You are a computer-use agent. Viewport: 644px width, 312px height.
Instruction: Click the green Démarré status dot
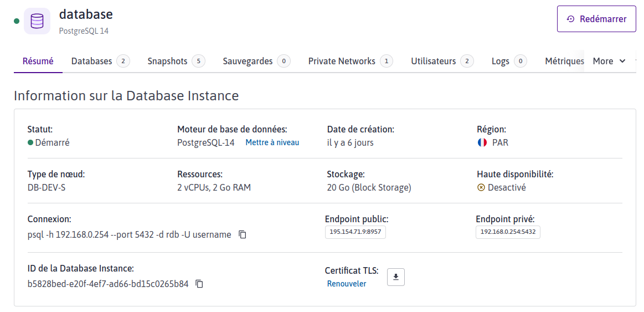click(30, 142)
